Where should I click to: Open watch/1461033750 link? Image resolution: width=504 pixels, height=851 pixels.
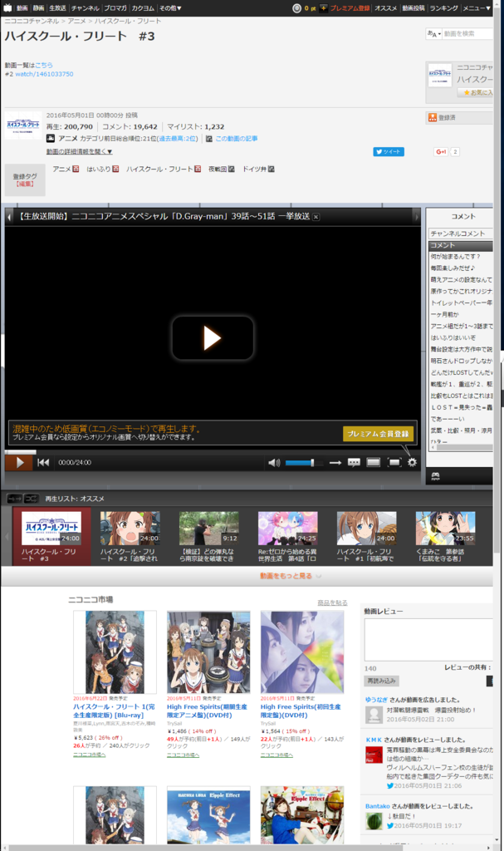point(44,74)
